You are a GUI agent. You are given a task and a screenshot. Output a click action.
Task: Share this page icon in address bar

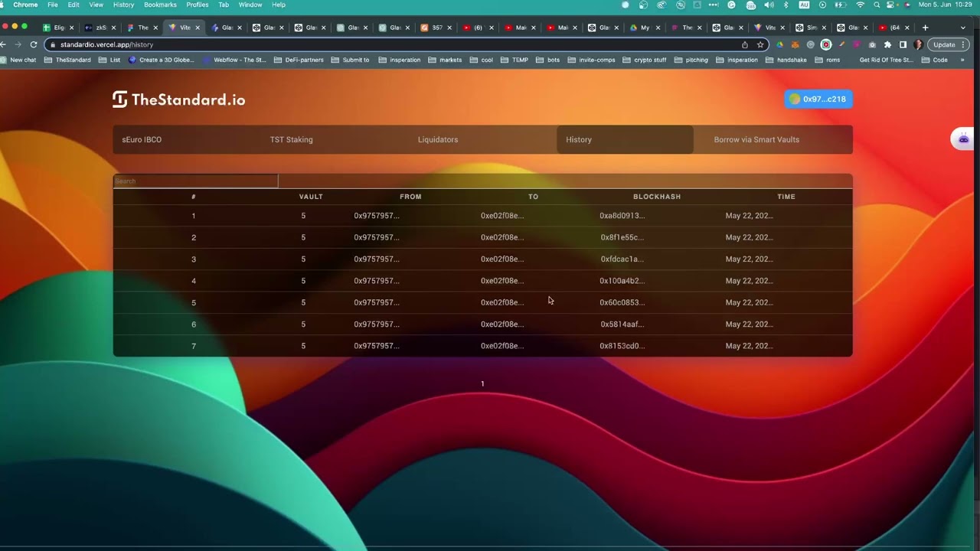745,44
